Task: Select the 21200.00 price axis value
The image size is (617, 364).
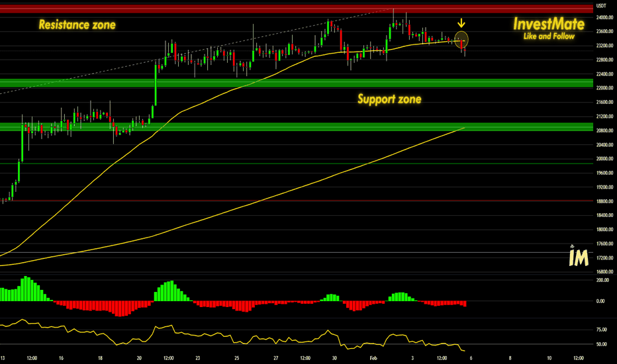Action: [x=604, y=116]
